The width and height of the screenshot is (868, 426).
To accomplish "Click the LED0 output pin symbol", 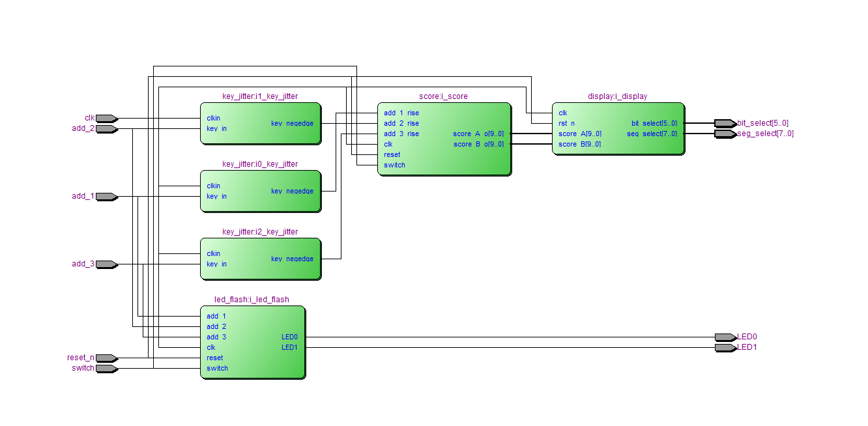I will (x=725, y=337).
